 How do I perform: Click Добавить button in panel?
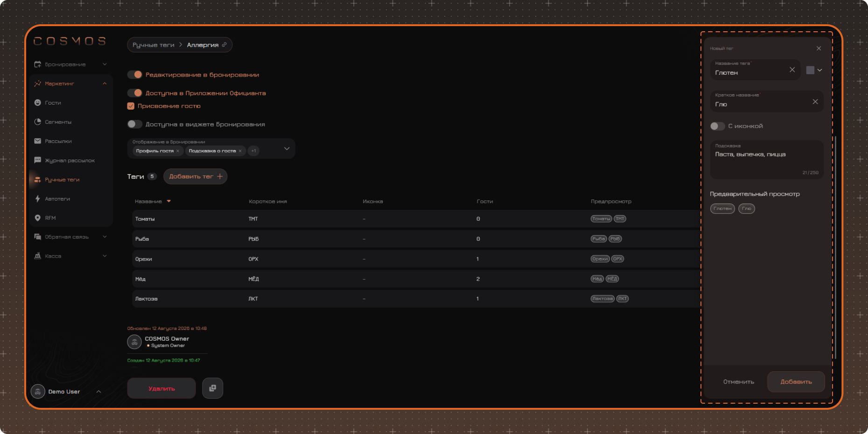pos(796,382)
